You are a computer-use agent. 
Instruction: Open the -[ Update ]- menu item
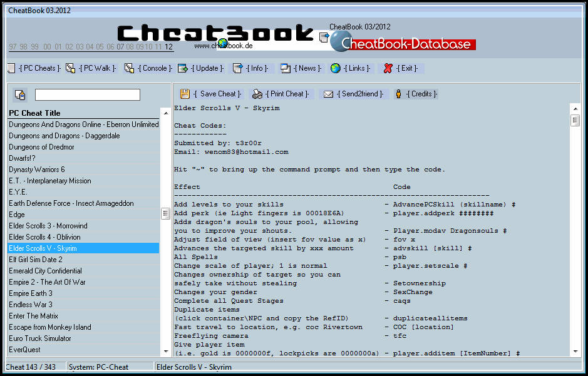pos(207,68)
